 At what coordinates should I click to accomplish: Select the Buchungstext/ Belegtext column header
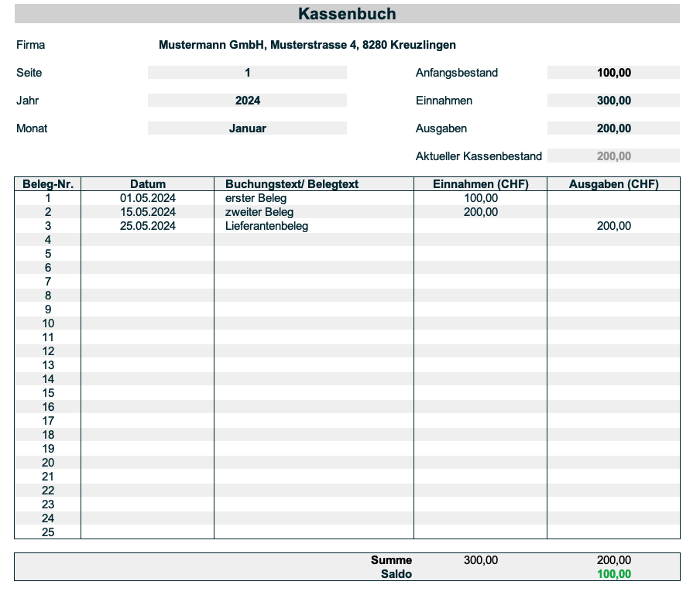pos(291,184)
